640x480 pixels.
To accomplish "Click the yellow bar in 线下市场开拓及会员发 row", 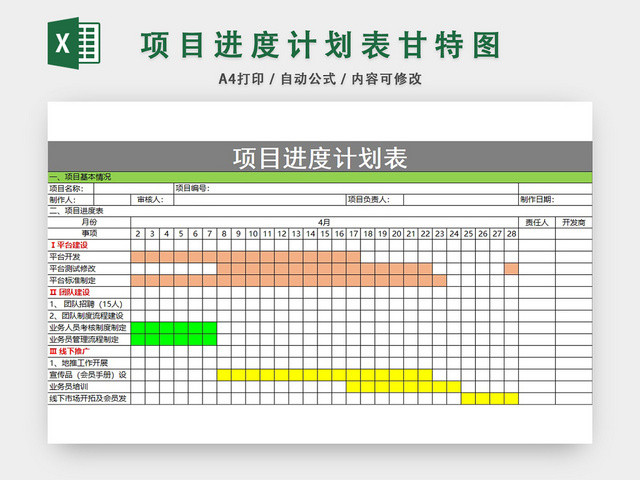I will [490, 399].
